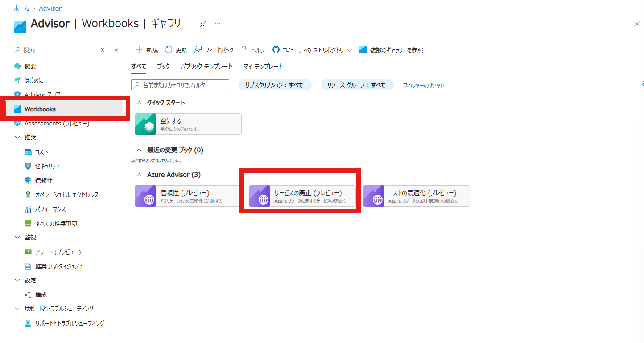Pin the Advisor Workbooks page

click(x=203, y=24)
